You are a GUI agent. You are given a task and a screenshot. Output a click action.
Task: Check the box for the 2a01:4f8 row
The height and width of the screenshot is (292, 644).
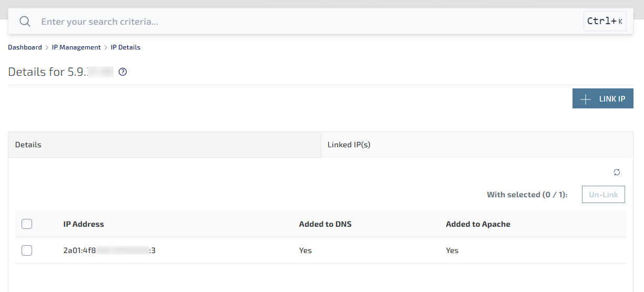(x=27, y=250)
